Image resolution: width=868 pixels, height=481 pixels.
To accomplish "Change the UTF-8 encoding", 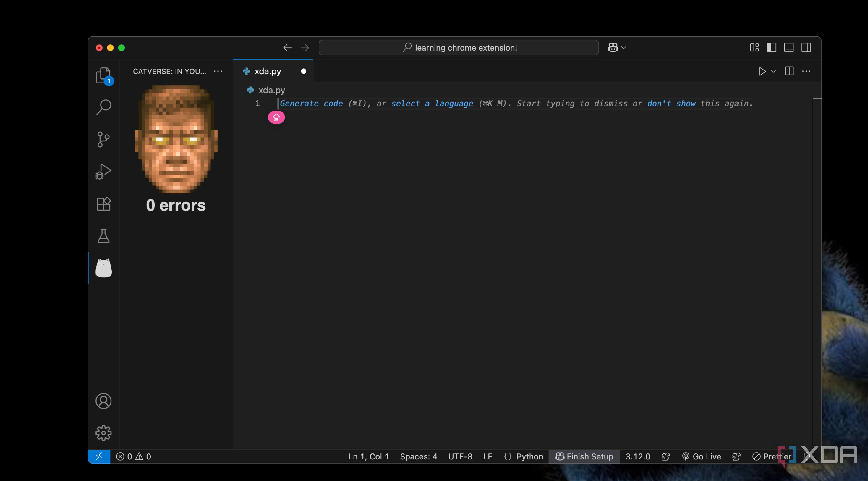I will pos(460,456).
